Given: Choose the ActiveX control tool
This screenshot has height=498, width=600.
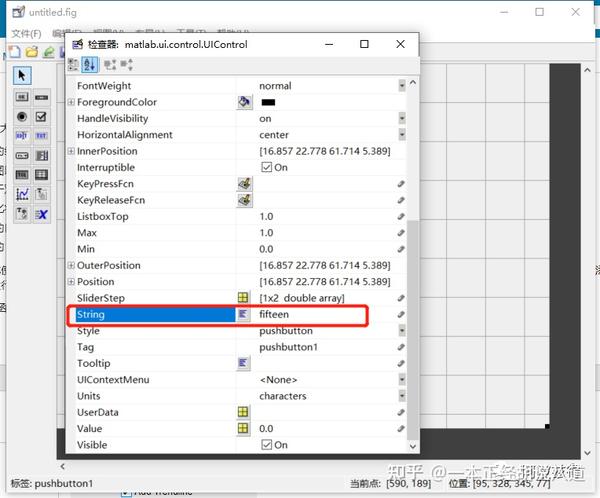Looking at the screenshot, I should pos(41,214).
